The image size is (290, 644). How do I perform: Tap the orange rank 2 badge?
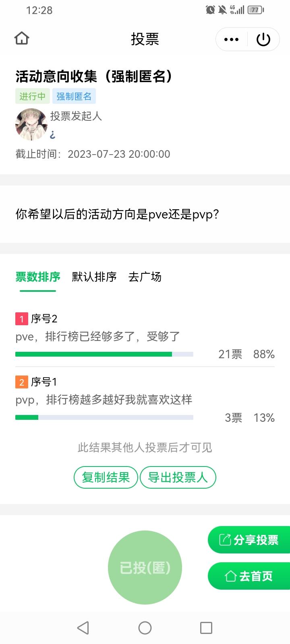(22, 382)
